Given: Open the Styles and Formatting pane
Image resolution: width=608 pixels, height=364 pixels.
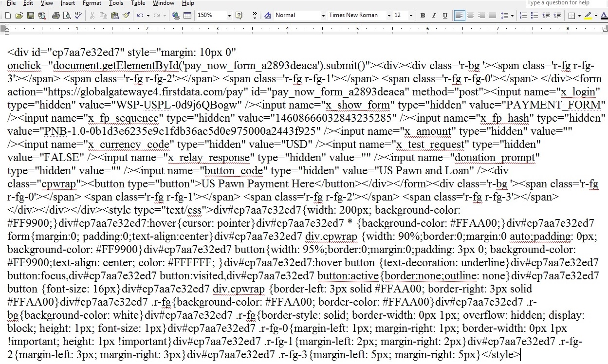Looking at the screenshot, I should click(x=268, y=16).
